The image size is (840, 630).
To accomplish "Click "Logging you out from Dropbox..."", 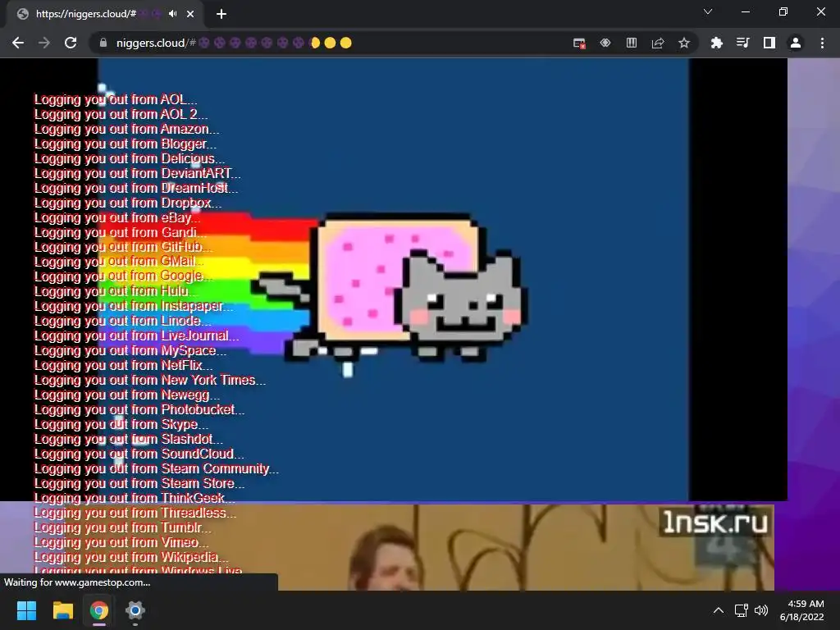I will click(x=127, y=203).
